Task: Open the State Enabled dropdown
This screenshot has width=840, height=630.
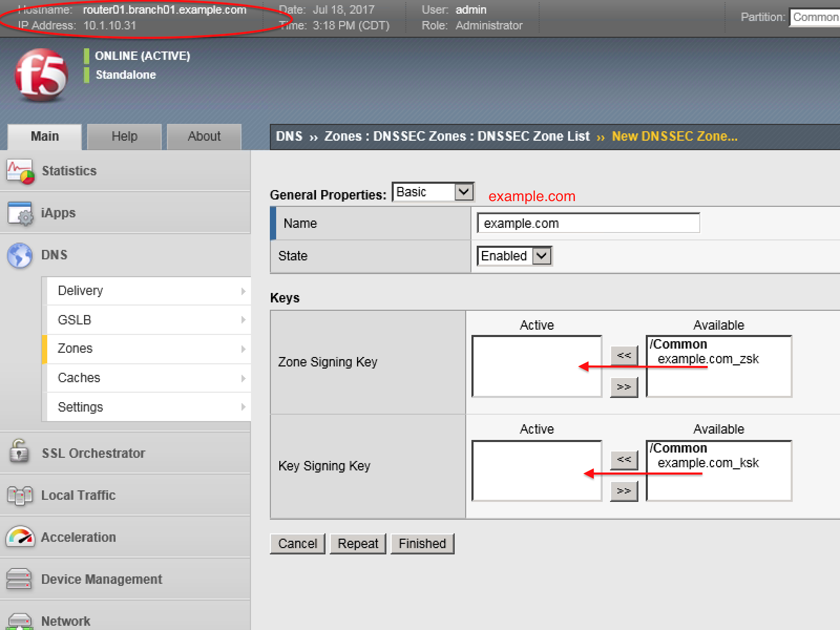Action: [514, 256]
